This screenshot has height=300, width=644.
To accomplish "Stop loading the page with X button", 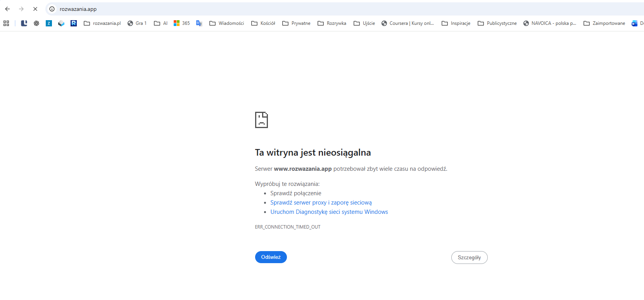I will point(35,9).
